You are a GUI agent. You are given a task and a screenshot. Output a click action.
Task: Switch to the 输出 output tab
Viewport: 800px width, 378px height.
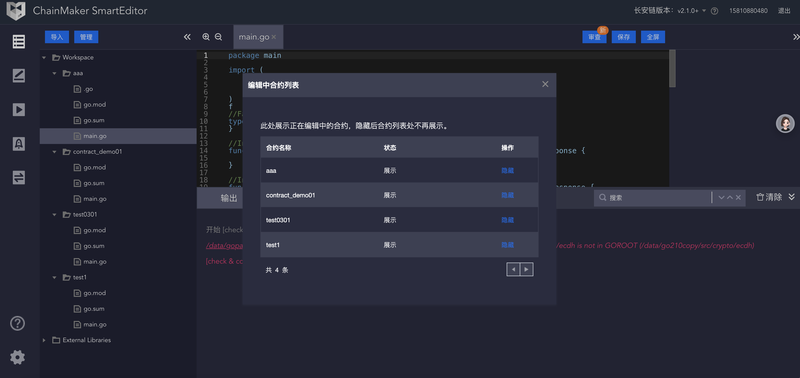pos(229,198)
